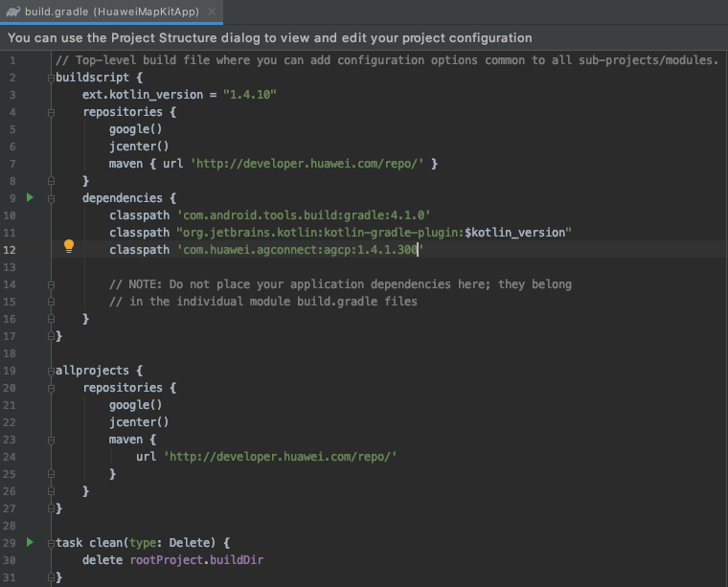
Task: Run clean task via gutter arrow line 29
Action: [31, 542]
